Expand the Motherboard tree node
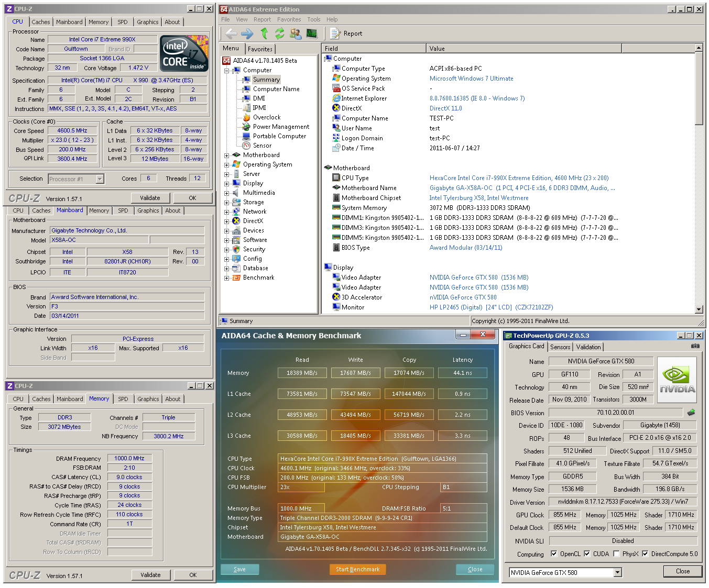 tap(226, 155)
